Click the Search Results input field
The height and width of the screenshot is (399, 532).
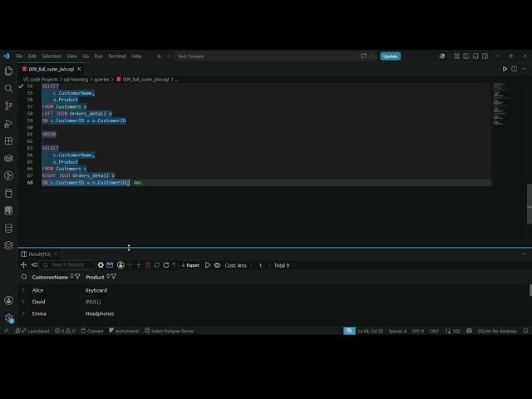tap(66, 264)
